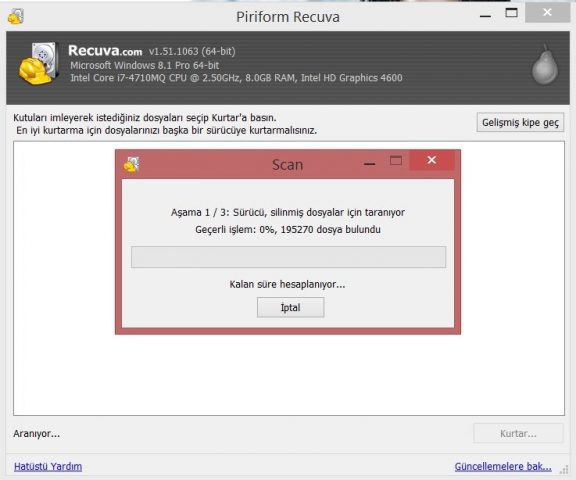This screenshot has height=480, width=576.
Task: Minimize the Scan dialog
Action: tap(370, 164)
